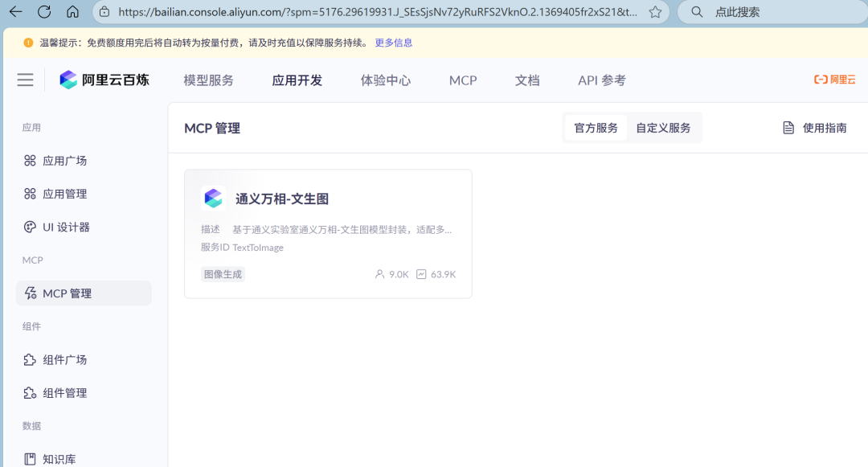Open the browser home page icon
The width and height of the screenshot is (868, 467).
tap(72, 11)
